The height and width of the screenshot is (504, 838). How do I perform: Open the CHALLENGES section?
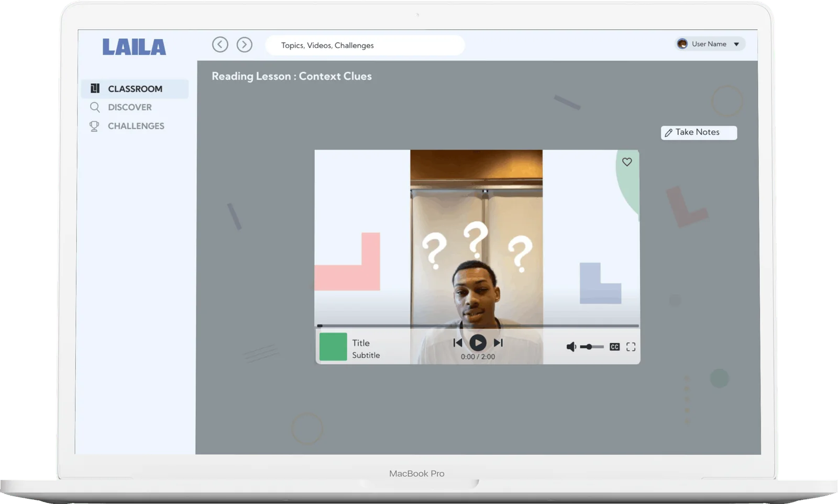[136, 126]
